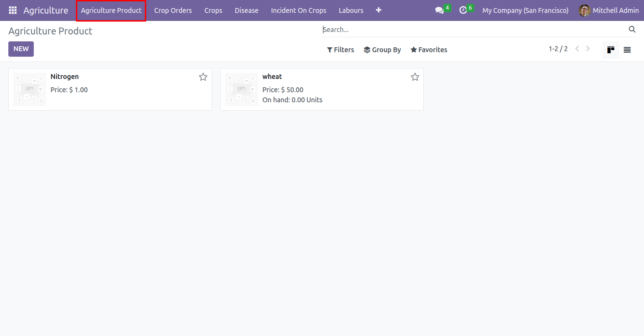The width and height of the screenshot is (644, 336).
Task: Go to the next page arrow
Action: (x=588, y=49)
